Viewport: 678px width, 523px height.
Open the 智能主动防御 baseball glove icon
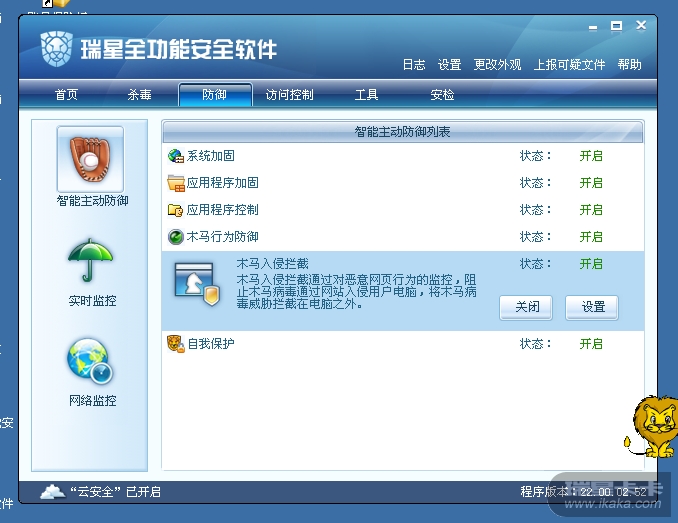coord(90,159)
